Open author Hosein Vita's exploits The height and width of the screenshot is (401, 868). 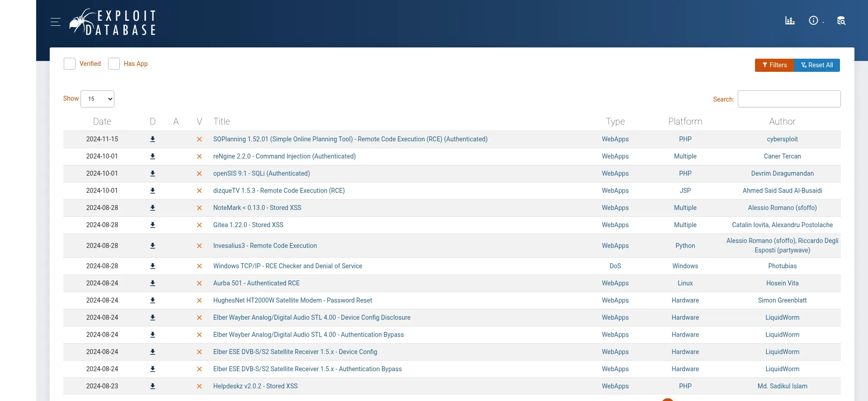[x=783, y=284]
